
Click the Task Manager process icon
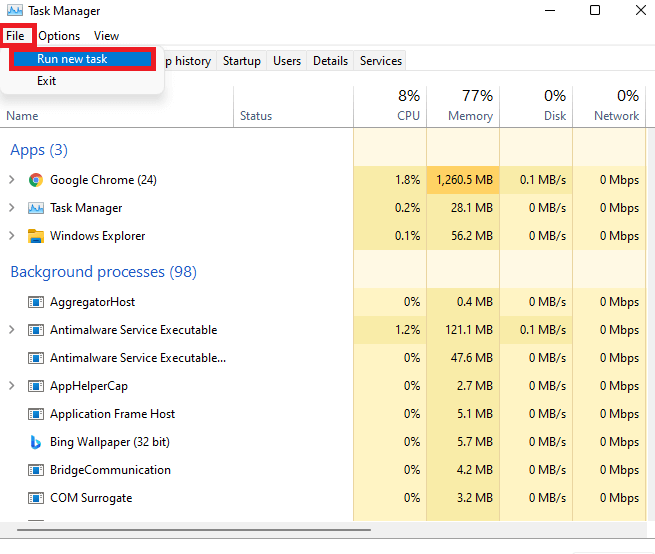coord(36,208)
